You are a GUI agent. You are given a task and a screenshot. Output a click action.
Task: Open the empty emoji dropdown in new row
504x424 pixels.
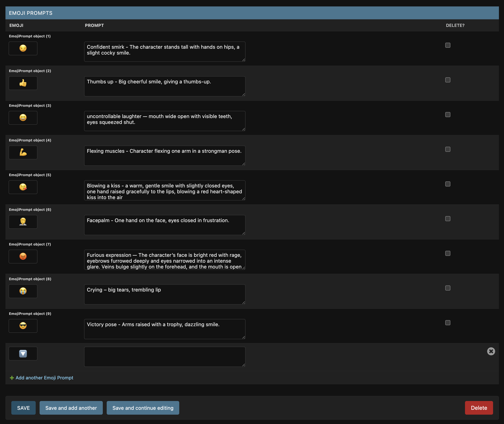tap(23, 353)
